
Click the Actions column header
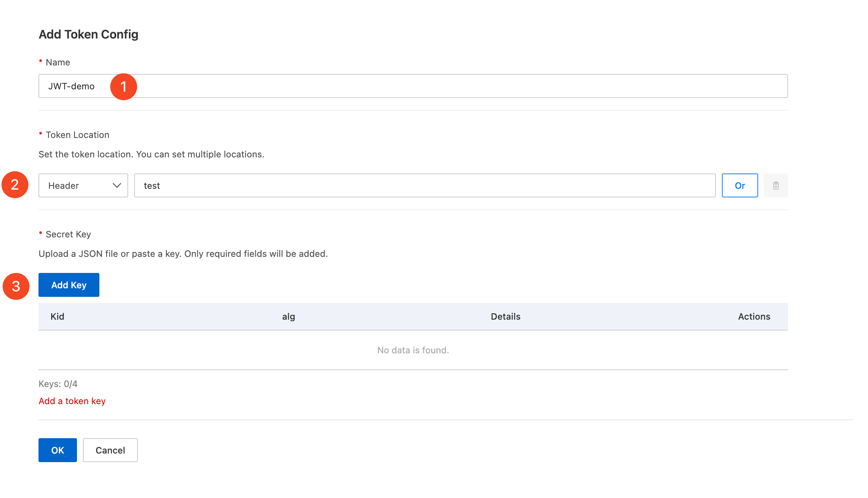point(754,317)
